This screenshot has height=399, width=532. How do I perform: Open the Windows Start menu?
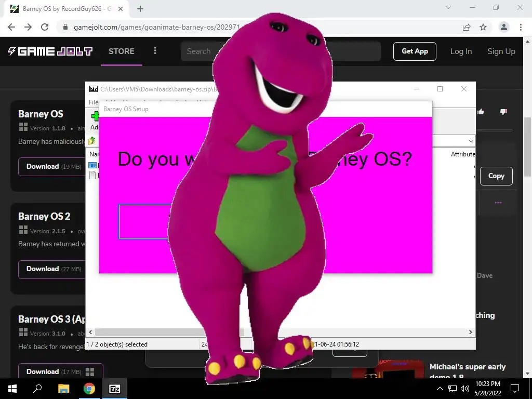[12, 389]
